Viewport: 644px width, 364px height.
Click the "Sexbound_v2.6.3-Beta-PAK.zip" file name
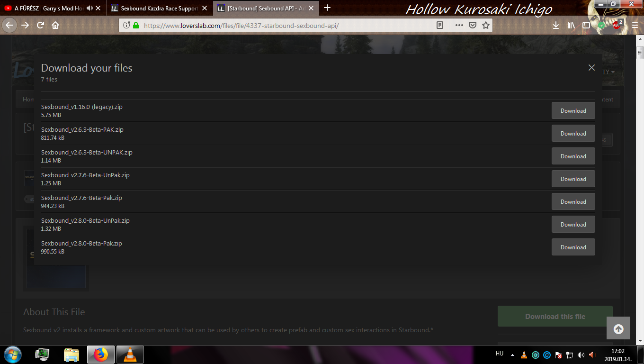pos(82,130)
